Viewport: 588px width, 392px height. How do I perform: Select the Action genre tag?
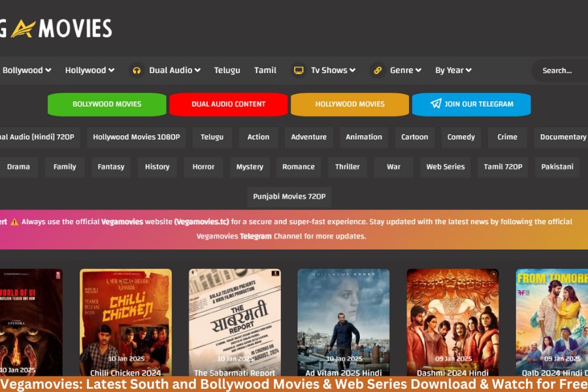pos(258,137)
